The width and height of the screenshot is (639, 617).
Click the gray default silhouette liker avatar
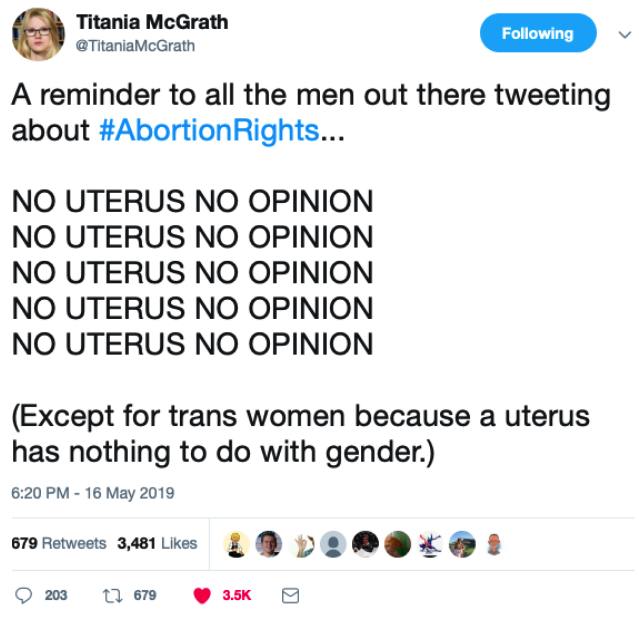click(333, 544)
